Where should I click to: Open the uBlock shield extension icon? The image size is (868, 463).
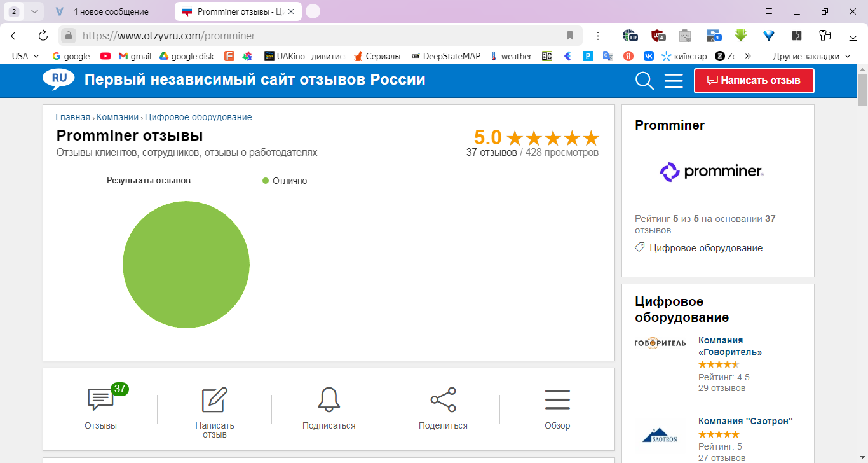pyautogui.click(x=658, y=36)
